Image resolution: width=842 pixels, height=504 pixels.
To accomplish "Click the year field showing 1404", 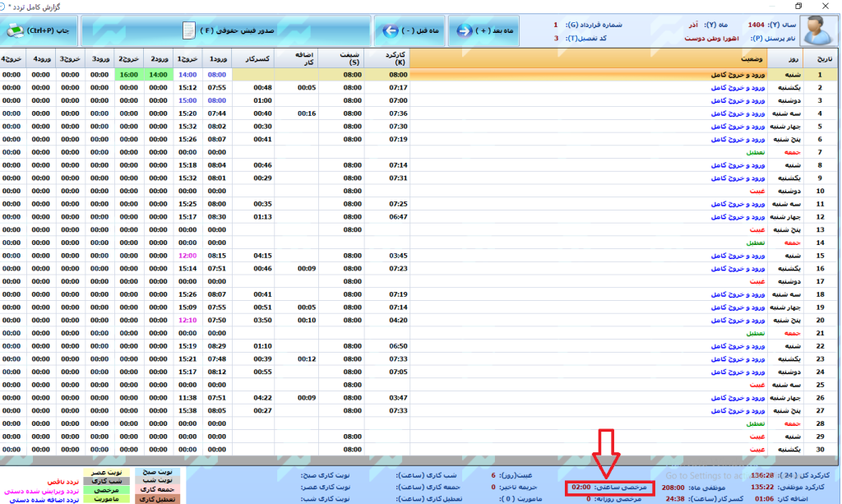I will (x=757, y=25).
